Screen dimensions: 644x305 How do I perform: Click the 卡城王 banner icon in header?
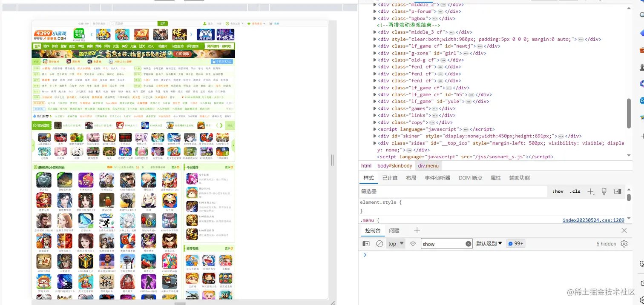(x=225, y=34)
